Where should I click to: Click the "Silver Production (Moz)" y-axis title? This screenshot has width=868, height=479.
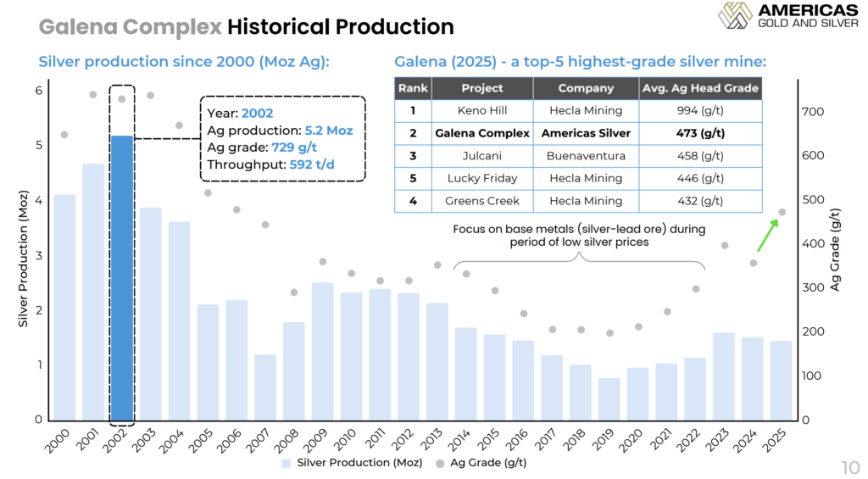(x=23, y=259)
